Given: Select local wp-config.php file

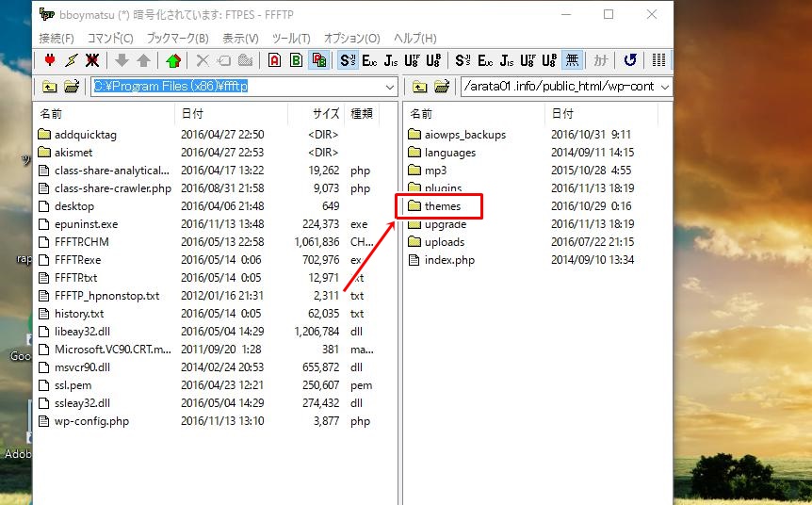Looking at the screenshot, I should coord(84,421).
